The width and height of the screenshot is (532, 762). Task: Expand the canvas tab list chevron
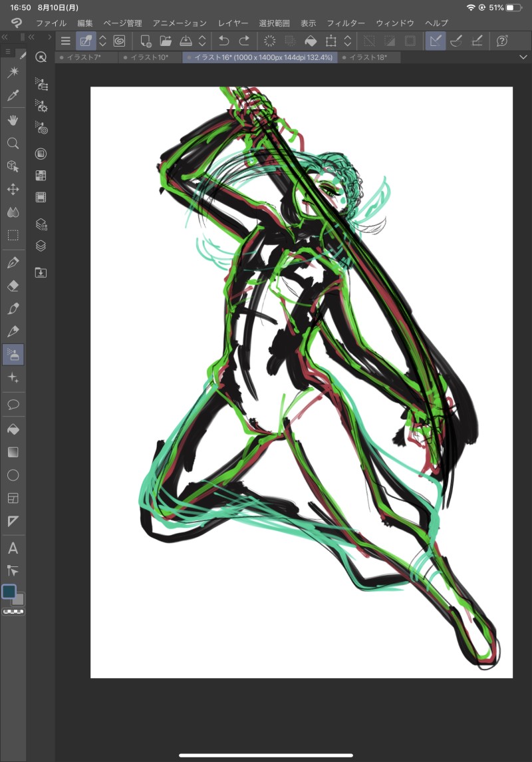[x=523, y=57]
